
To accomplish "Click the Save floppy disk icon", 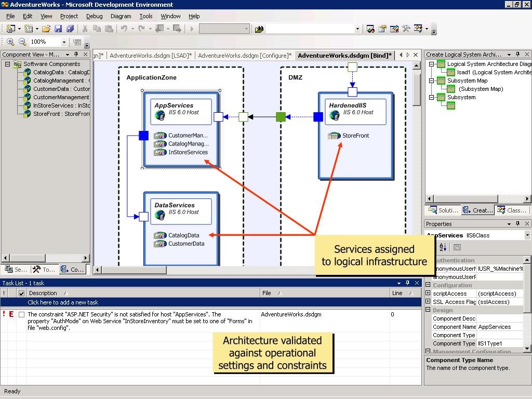I will pyautogui.click(x=58, y=29).
